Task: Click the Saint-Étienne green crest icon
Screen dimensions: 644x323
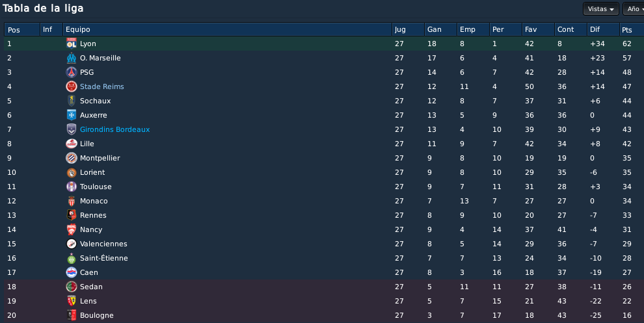Action: point(72,258)
